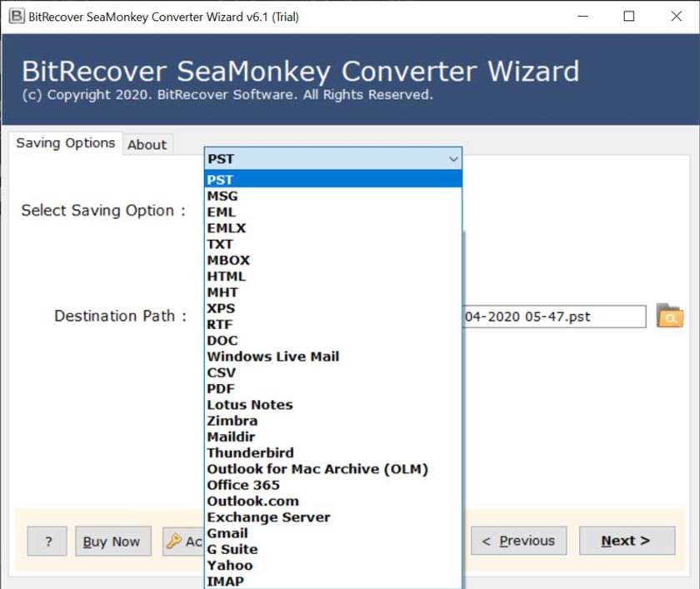Minimize the SeaMonkey Converter Wizard window
Screen dimensions: 700x589
coord(582,17)
